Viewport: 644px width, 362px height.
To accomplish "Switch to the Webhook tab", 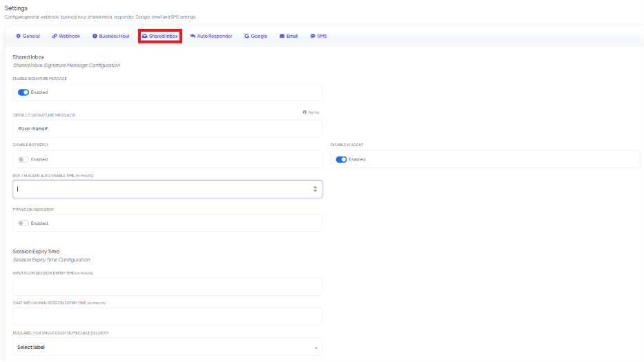I will point(66,36).
